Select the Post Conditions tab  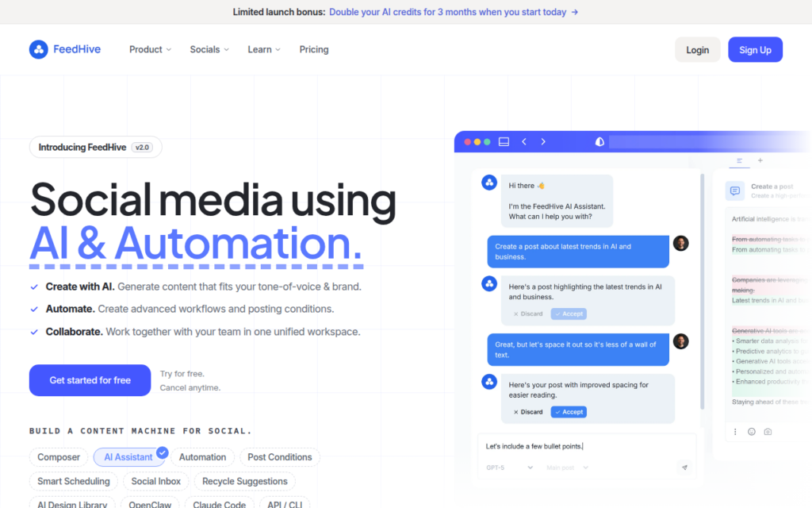280,457
